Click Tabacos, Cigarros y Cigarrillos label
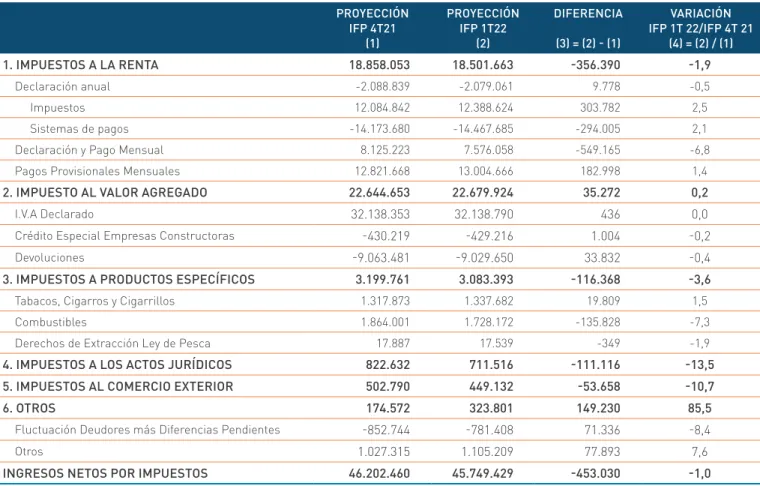Image resolution: width=760 pixels, height=486 pixels. click(95, 301)
